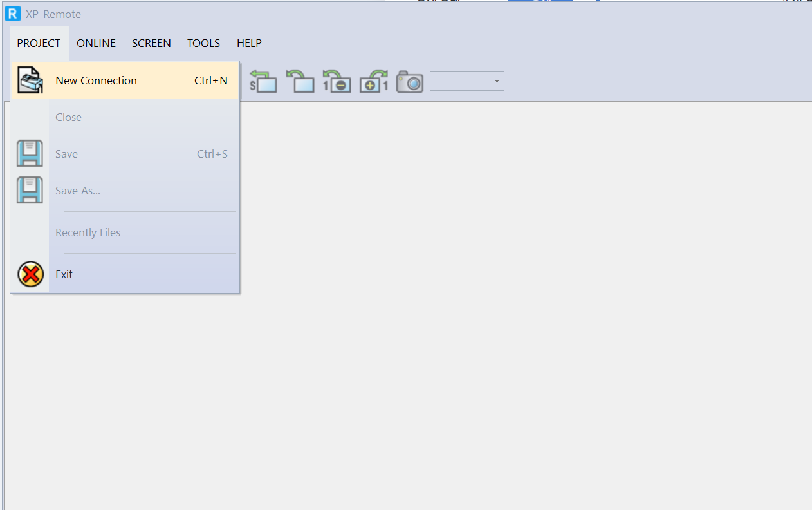Click the Recently Files menu entry

pos(88,232)
